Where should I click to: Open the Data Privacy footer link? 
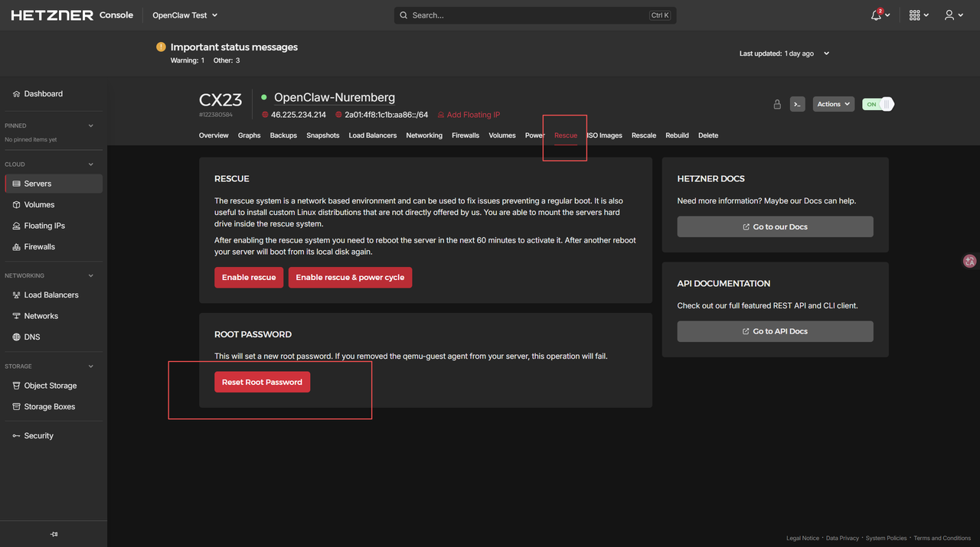click(842, 538)
